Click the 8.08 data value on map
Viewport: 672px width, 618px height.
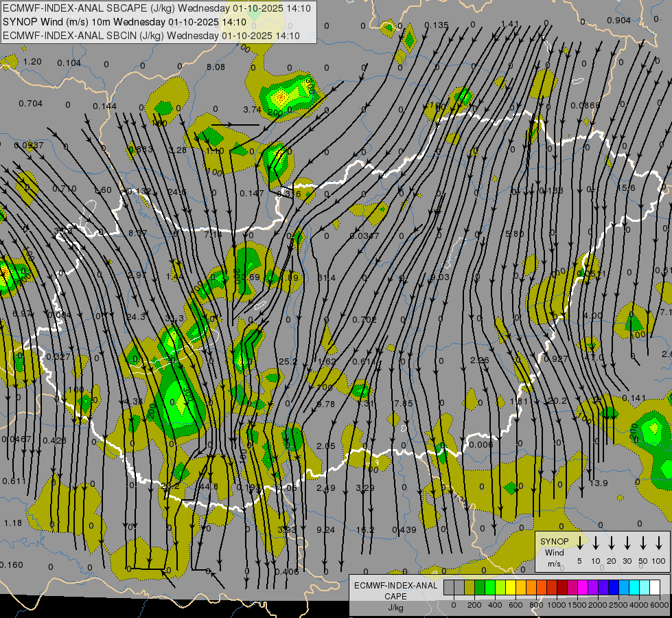pyautogui.click(x=216, y=67)
